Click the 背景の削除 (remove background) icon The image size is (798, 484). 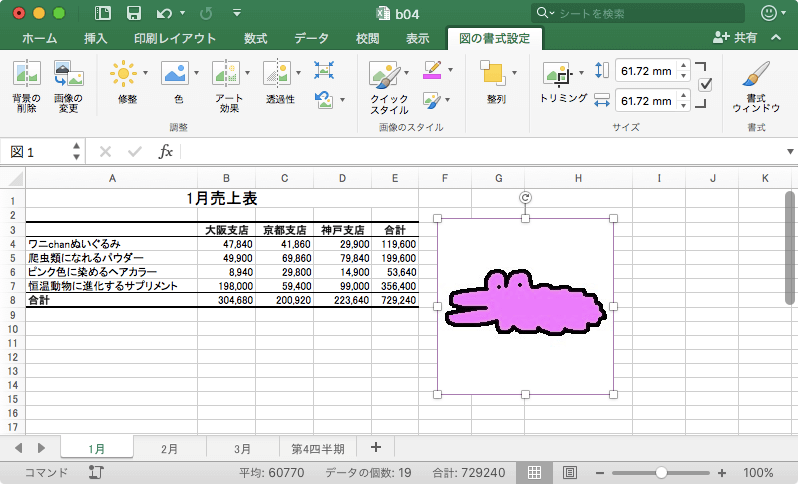click(x=26, y=73)
